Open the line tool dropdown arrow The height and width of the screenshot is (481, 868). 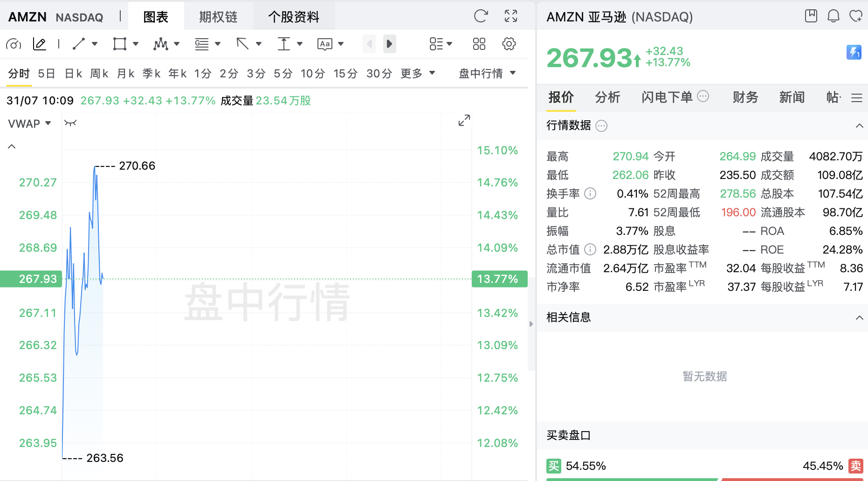click(95, 44)
